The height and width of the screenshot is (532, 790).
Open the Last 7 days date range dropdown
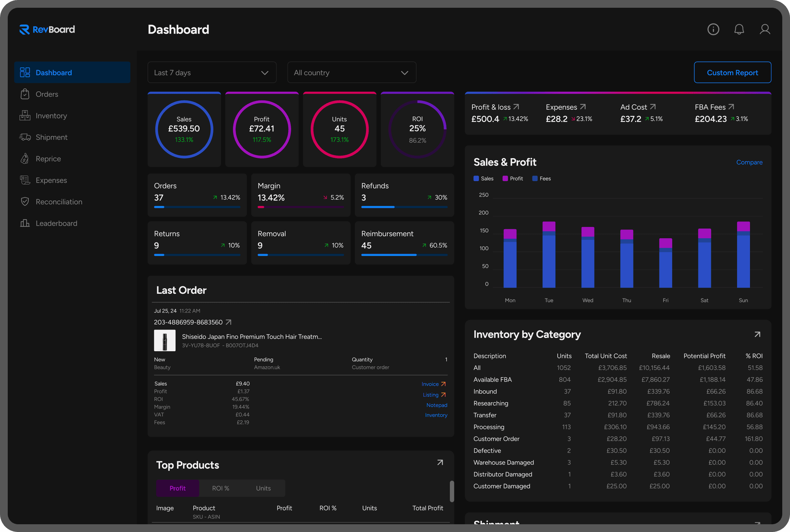coord(212,72)
